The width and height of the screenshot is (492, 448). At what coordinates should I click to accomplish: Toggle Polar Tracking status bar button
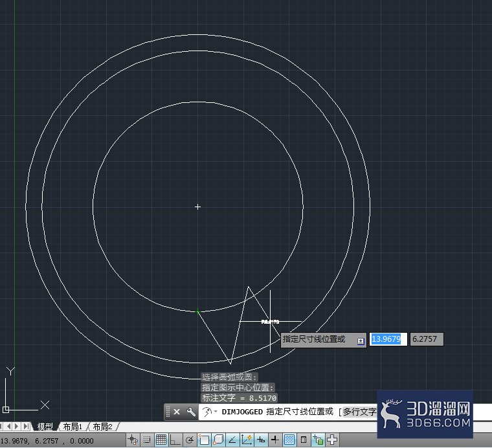tap(189, 440)
